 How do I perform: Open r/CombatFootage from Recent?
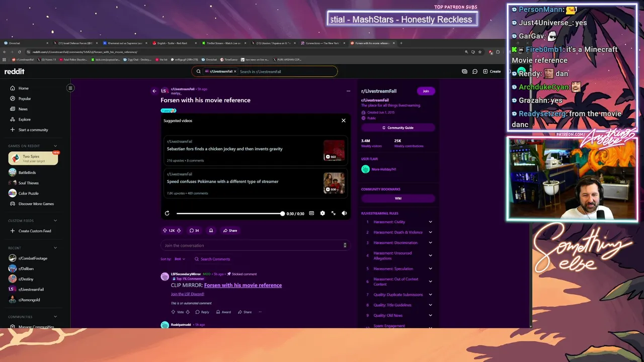(32, 258)
